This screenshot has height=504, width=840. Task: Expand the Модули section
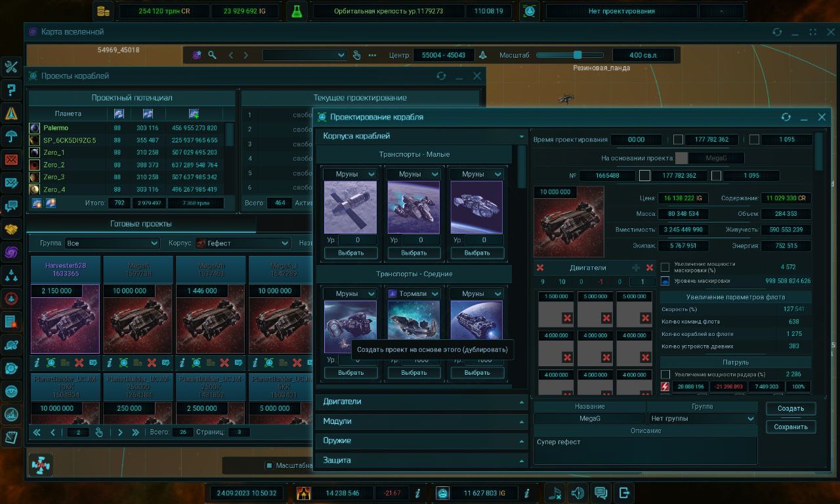[x=421, y=421]
